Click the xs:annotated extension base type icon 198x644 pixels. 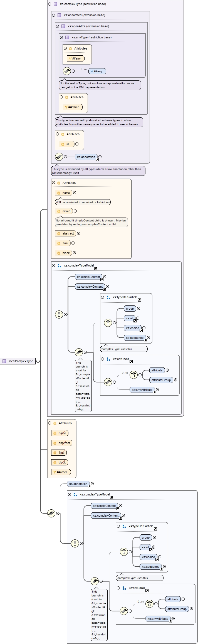pos(59,15)
